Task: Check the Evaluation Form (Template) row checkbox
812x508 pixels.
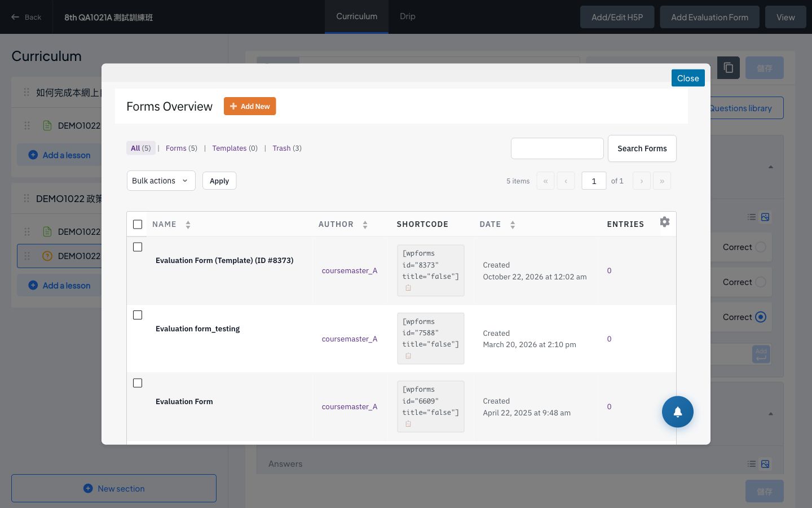Action: (x=138, y=247)
